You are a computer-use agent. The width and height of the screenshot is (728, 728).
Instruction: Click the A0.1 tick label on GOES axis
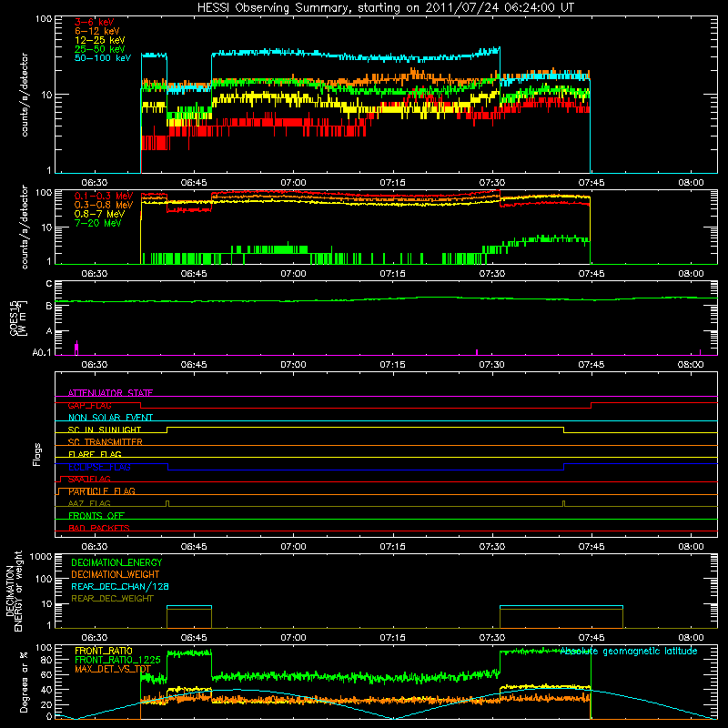[x=42, y=352]
